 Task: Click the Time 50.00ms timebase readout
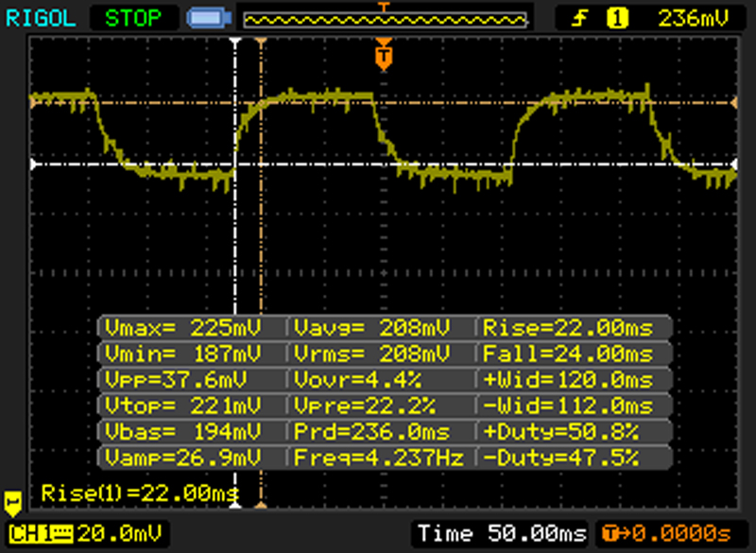(x=502, y=534)
